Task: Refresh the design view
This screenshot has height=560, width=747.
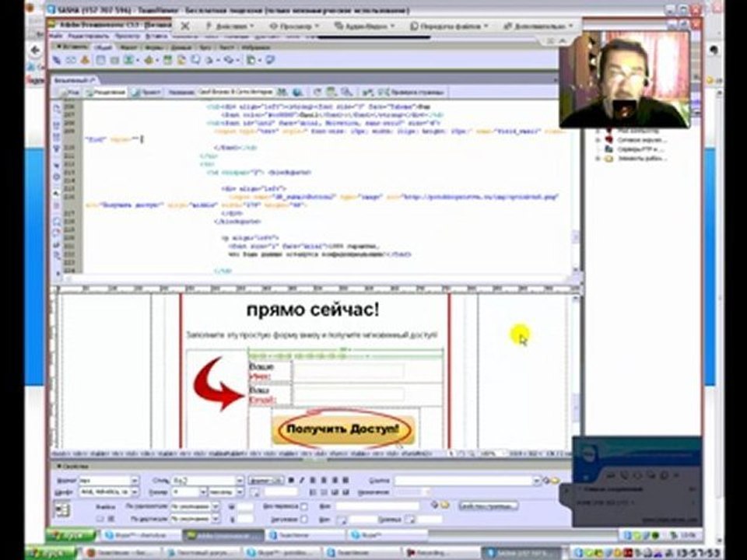Action: pyautogui.click(x=317, y=92)
